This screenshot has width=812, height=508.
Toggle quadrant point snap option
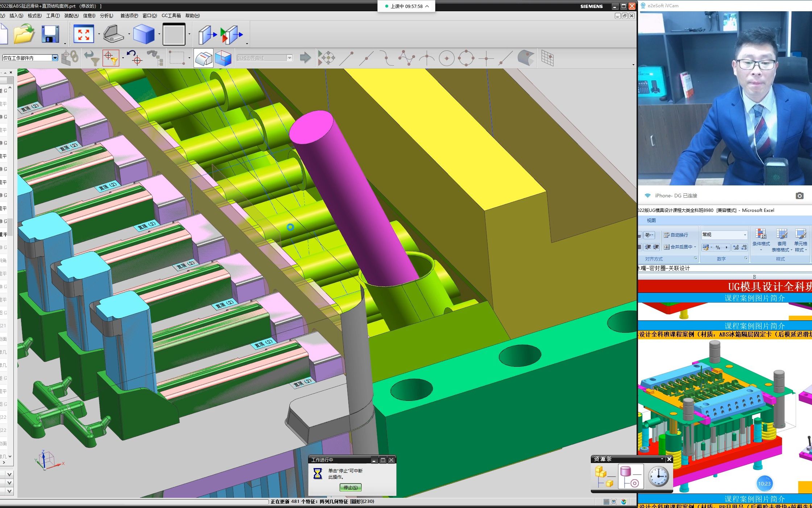click(466, 58)
